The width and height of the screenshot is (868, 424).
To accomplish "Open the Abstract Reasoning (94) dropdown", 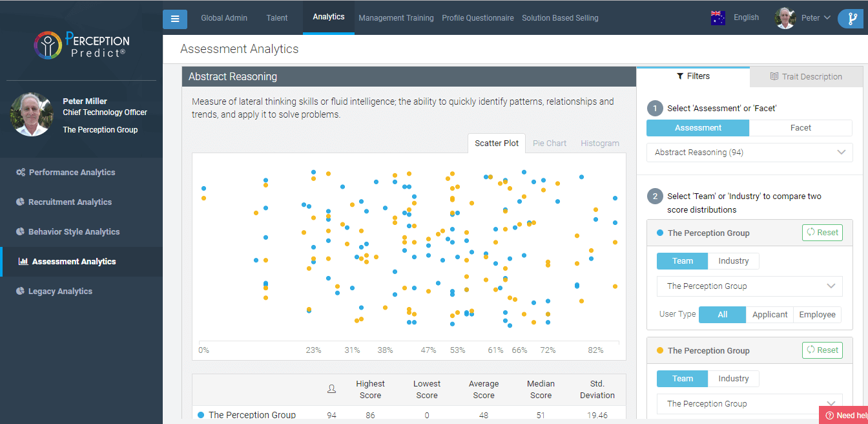I will 750,153.
